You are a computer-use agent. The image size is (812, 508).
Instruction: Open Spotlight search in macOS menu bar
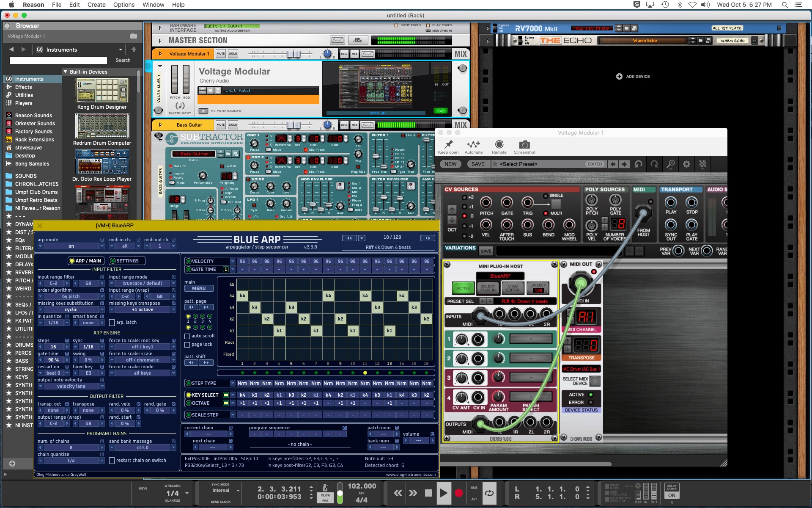785,5
